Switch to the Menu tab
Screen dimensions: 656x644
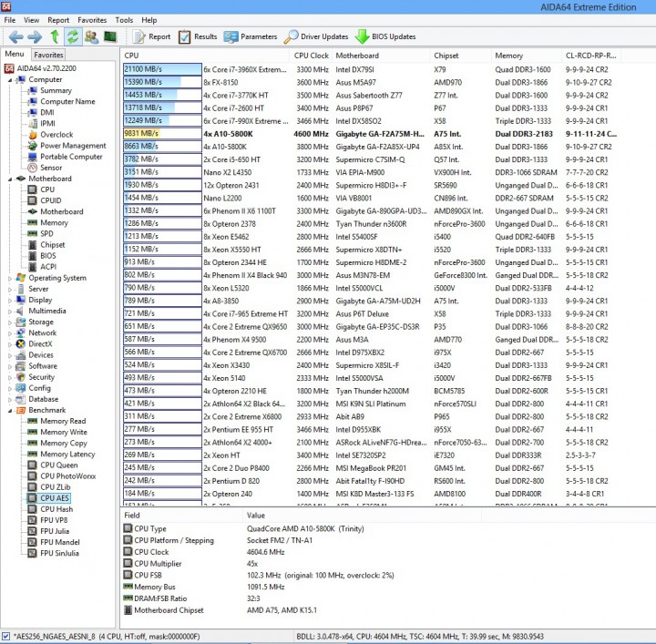[x=15, y=54]
